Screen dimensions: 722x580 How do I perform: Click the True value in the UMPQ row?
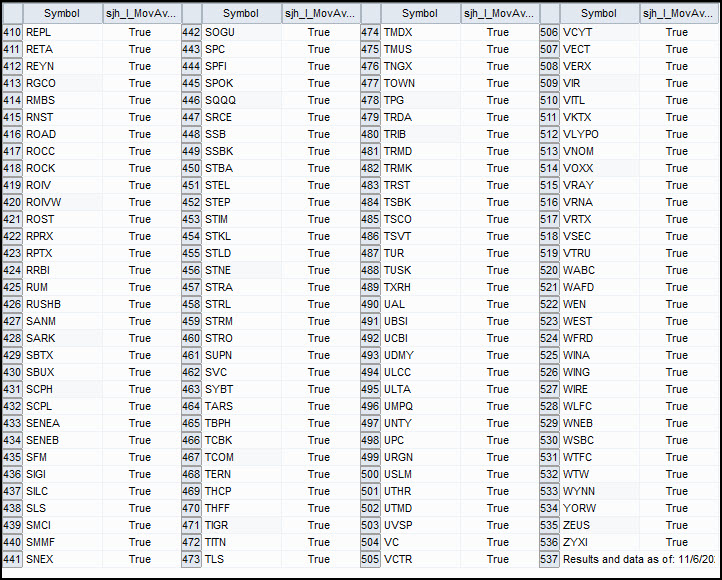click(x=498, y=406)
